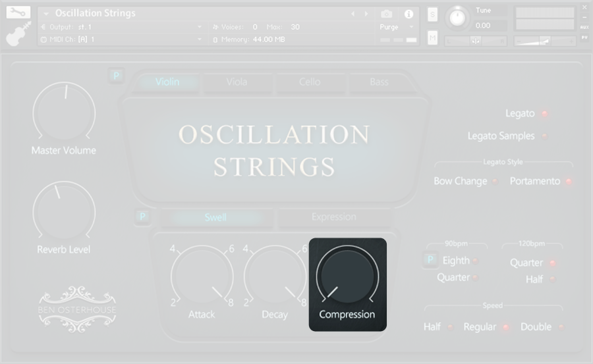The height and width of the screenshot is (364, 593).
Task: Expand the instrument name dropdown arrow
Action: click(45, 14)
